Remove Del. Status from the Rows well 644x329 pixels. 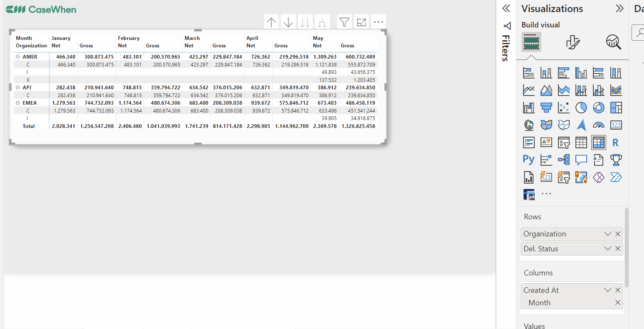(618, 248)
